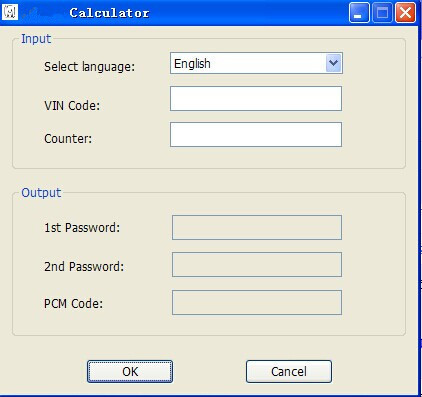Click the "Counter:" label

pyautogui.click(x=68, y=138)
